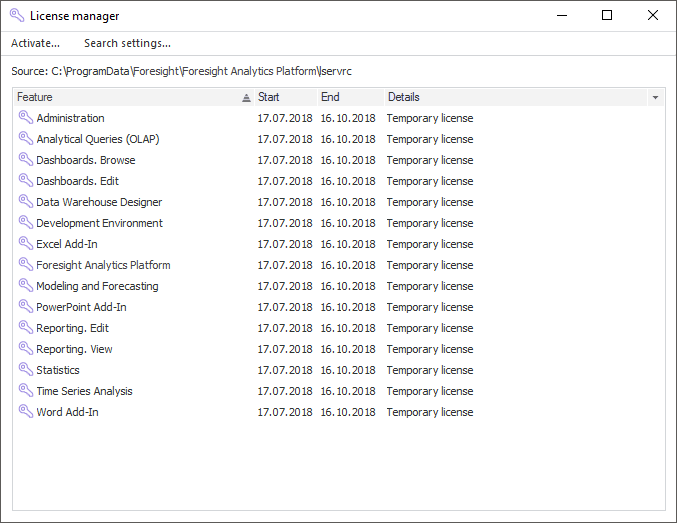Click the Excel Add-In license key icon
677x523 pixels.
pyautogui.click(x=25, y=244)
